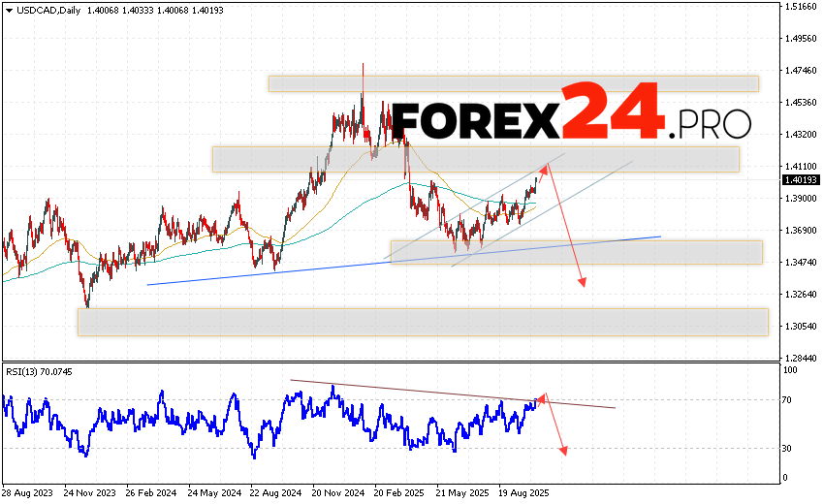Click the 20 Nov 2024 date label
Screen dimensions: 824x504
pos(335,493)
